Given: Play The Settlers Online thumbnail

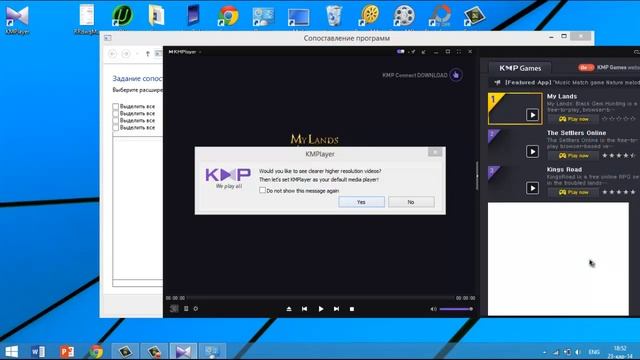Looking at the screenshot, I should [x=515, y=145].
